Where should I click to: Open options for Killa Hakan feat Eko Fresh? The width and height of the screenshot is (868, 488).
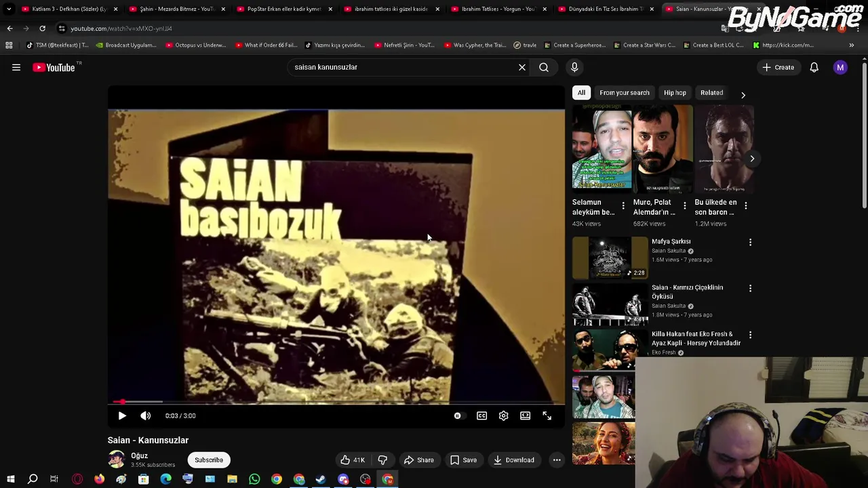click(750, 335)
